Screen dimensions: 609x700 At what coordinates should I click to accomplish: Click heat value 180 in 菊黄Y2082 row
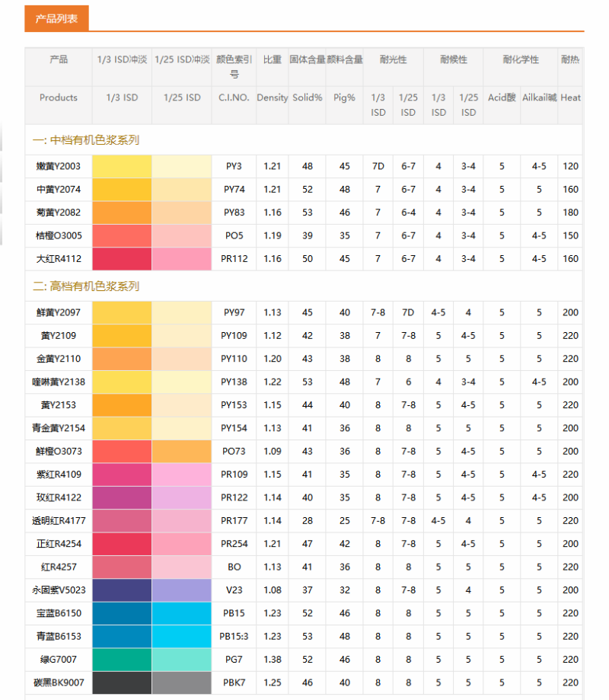coord(571,213)
